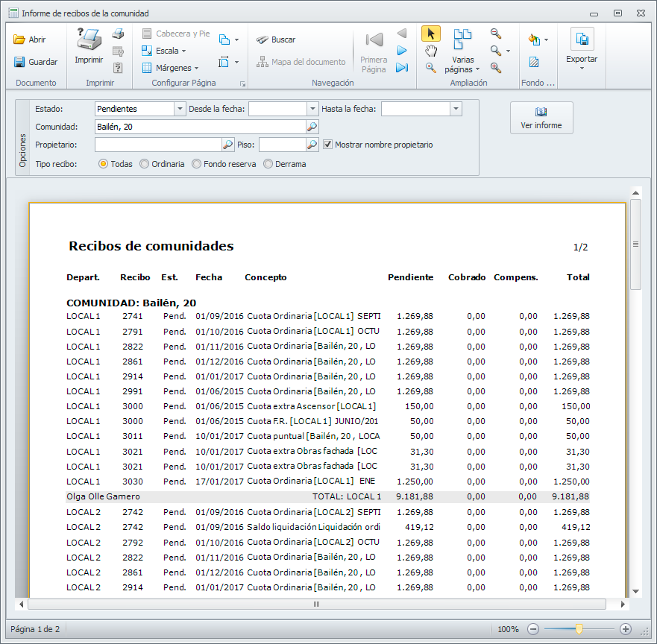The image size is (657, 644).
Task: Click the Abrir open-folder icon
Action: pyautogui.click(x=20, y=40)
